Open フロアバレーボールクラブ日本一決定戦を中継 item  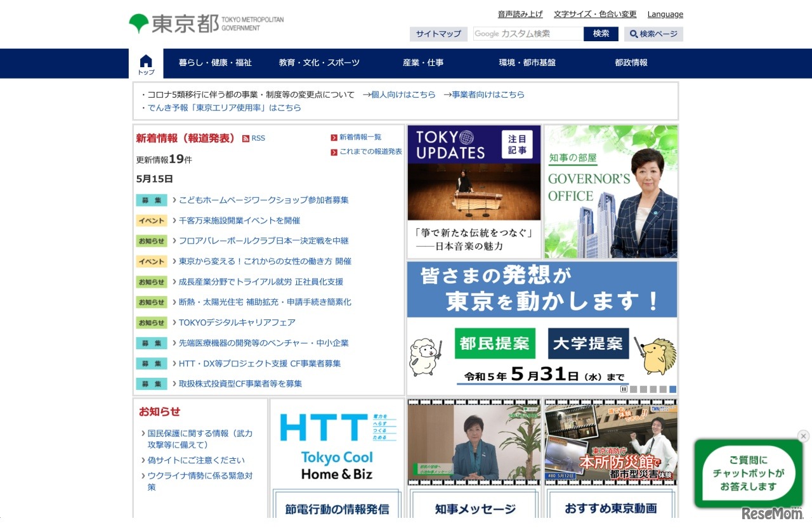pos(264,241)
